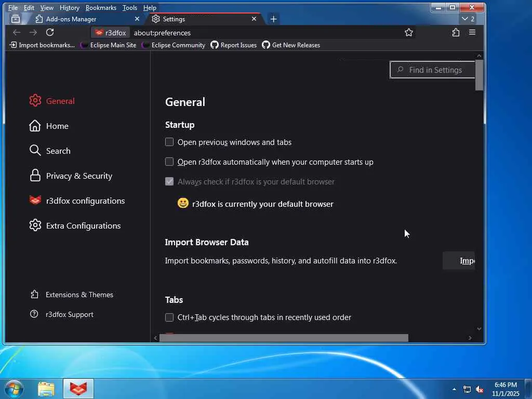Switch to the Add-ons Manager tab
The height and width of the screenshot is (399, 532).
tap(82, 19)
